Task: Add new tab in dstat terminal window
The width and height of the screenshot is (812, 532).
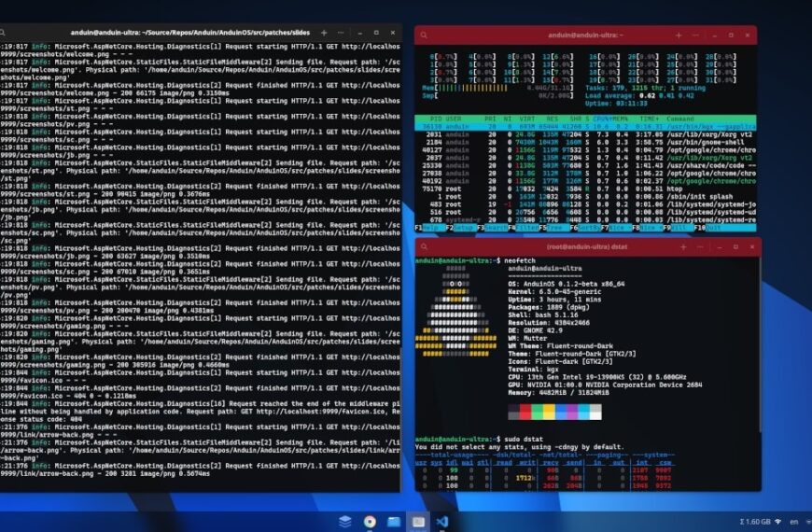Action: coord(683,247)
